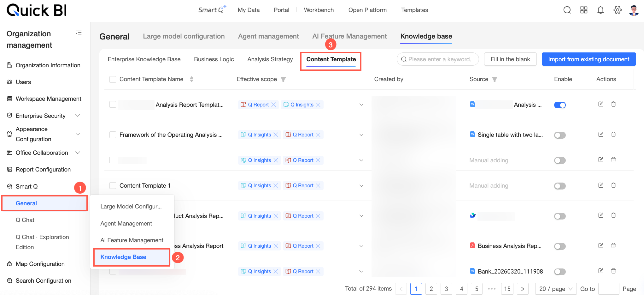Screen dimensions: 644x295
Task: Edit the Analysis Report Template row
Action: 601,104
